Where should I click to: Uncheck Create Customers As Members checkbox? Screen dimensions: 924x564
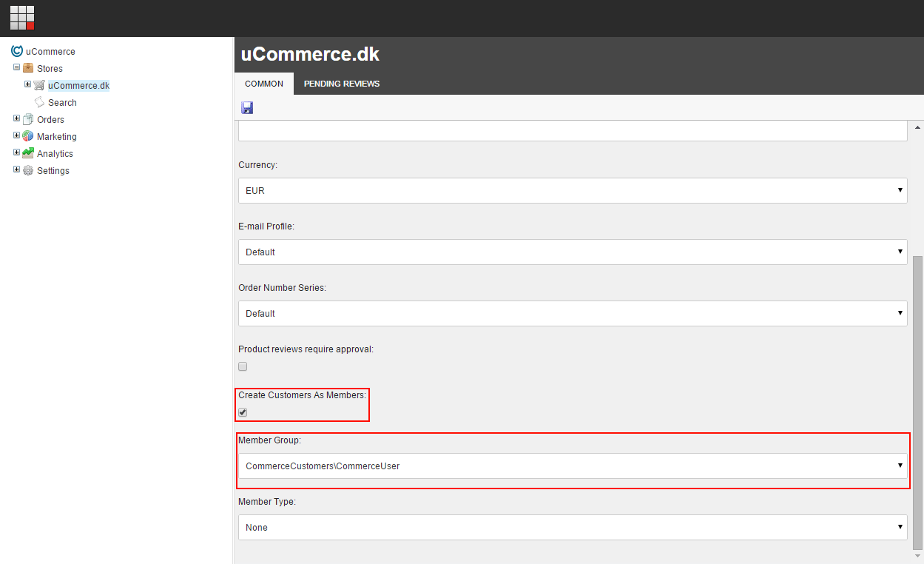tap(243, 412)
